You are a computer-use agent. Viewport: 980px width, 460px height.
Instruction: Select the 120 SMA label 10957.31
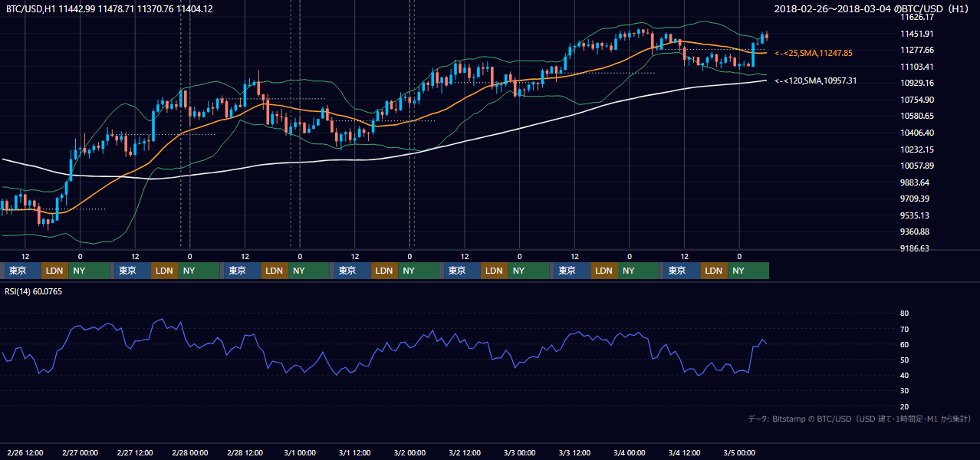click(816, 80)
